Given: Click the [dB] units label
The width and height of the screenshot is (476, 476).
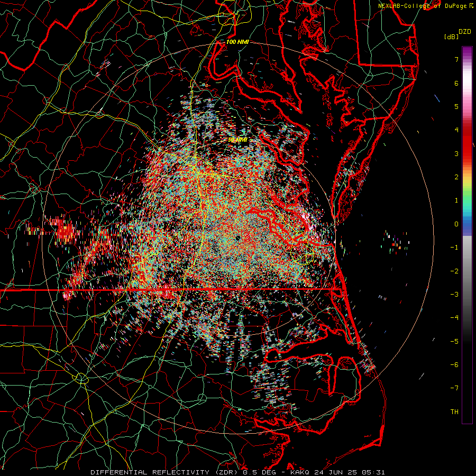Looking at the screenshot, I should pyautogui.click(x=451, y=36).
